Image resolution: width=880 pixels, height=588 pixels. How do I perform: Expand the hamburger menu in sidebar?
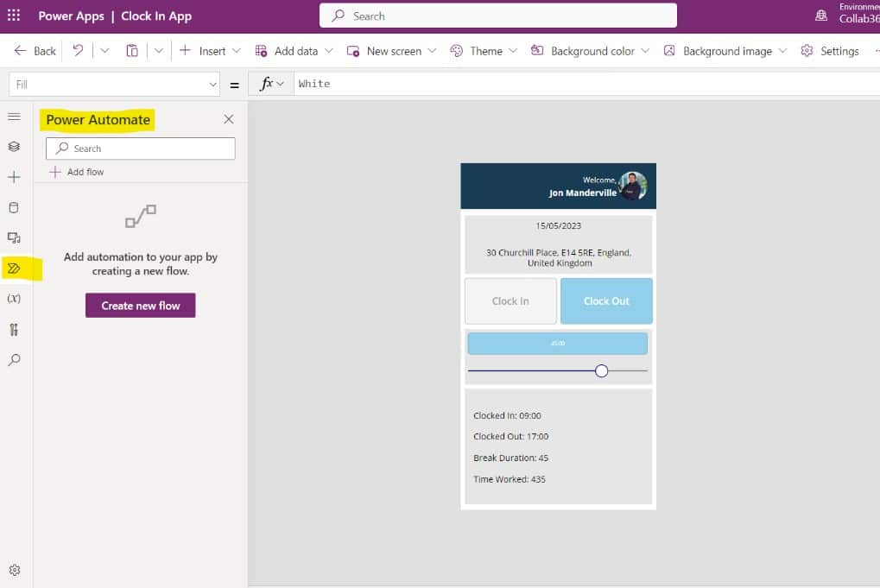[14, 117]
